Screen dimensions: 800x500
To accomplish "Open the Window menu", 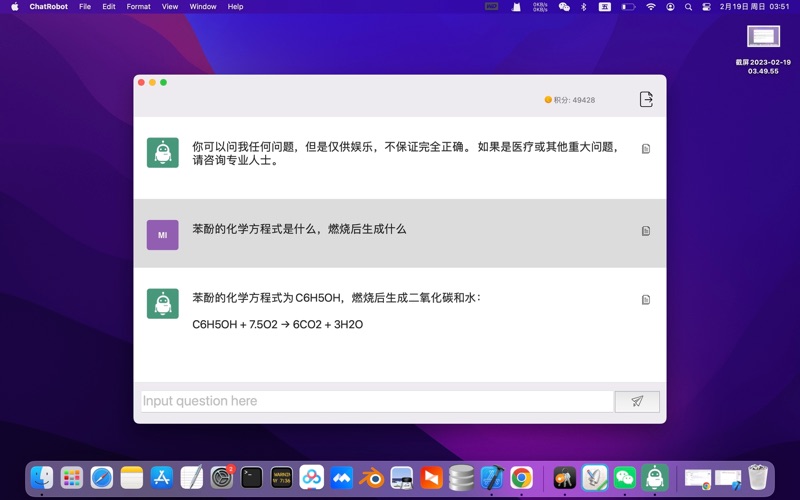I will (203, 7).
